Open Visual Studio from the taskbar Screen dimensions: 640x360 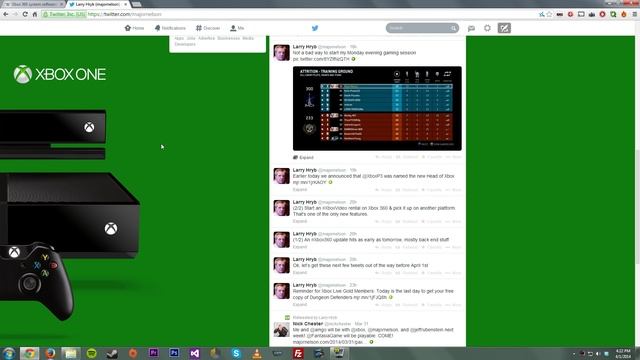195,353
